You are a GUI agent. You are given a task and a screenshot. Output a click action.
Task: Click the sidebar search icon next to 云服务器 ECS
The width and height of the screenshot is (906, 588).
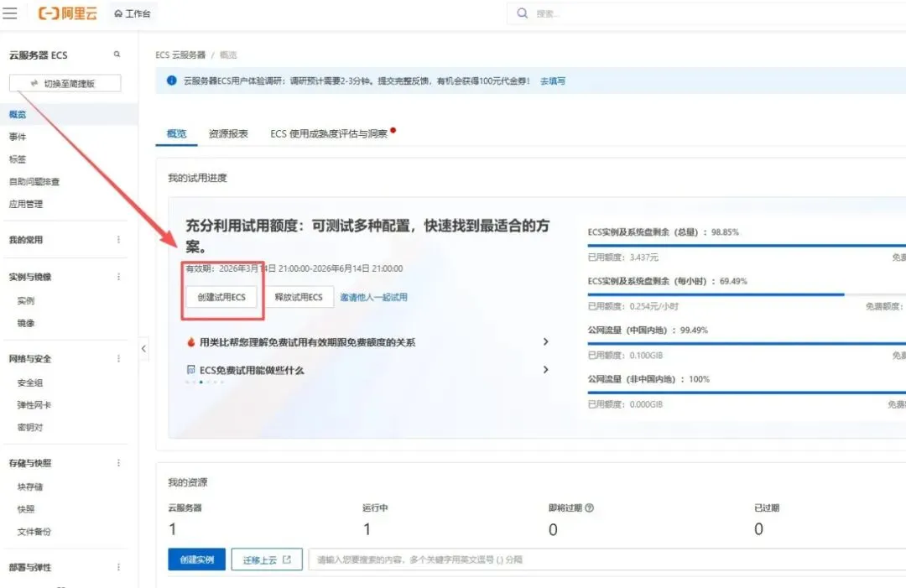coord(117,55)
